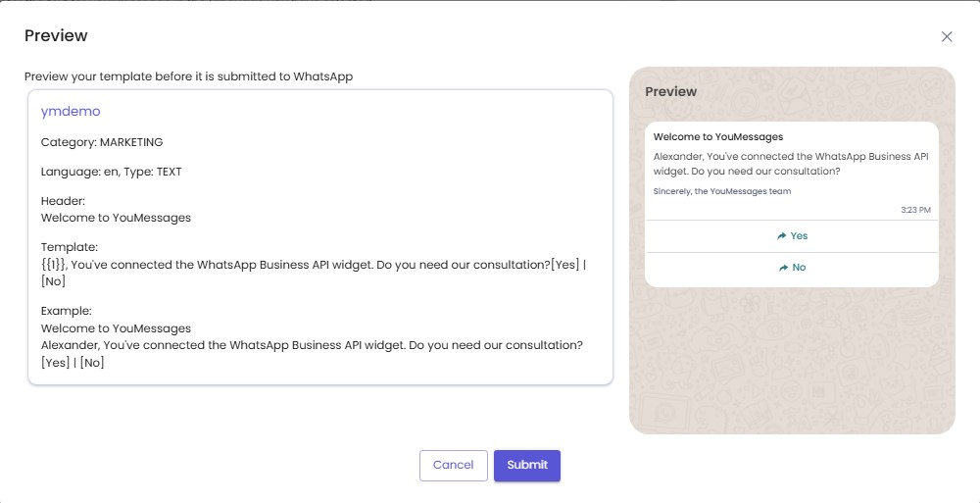Image resolution: width=980 pixels, height=503 pixels.
Task: Click the 'Preview your template' instruction text
Action: tap(188, 75)
